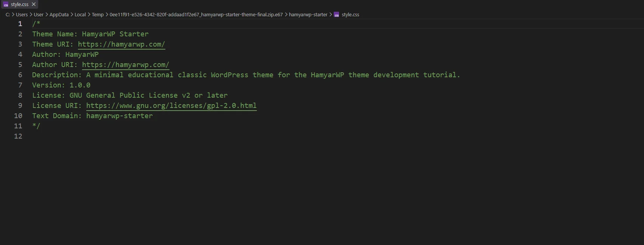Click the opening '/*' comment marker
This screenshot has width=644, height=245.
point(36,24)
